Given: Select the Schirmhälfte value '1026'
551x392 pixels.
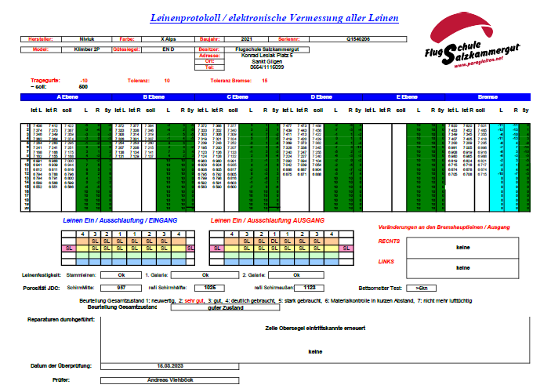Looking at the screenshot, I should tap(210, 288).
